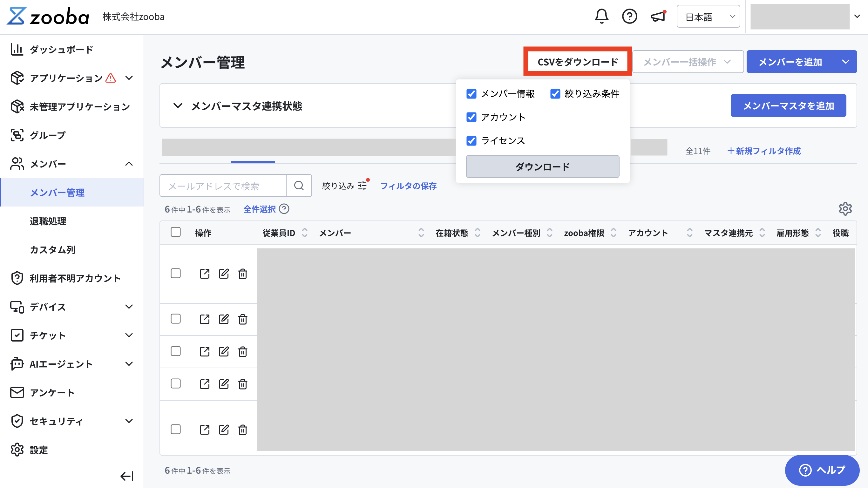The height and width of the screenshot is (488, 868).
Task: Edit the third row member
Action: point(224,351)
